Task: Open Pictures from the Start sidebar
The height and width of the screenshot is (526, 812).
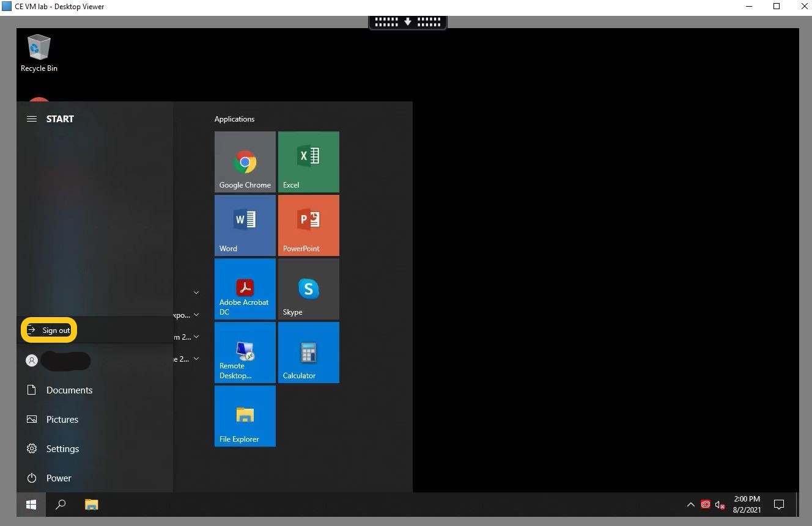Action: pos(95,419)
